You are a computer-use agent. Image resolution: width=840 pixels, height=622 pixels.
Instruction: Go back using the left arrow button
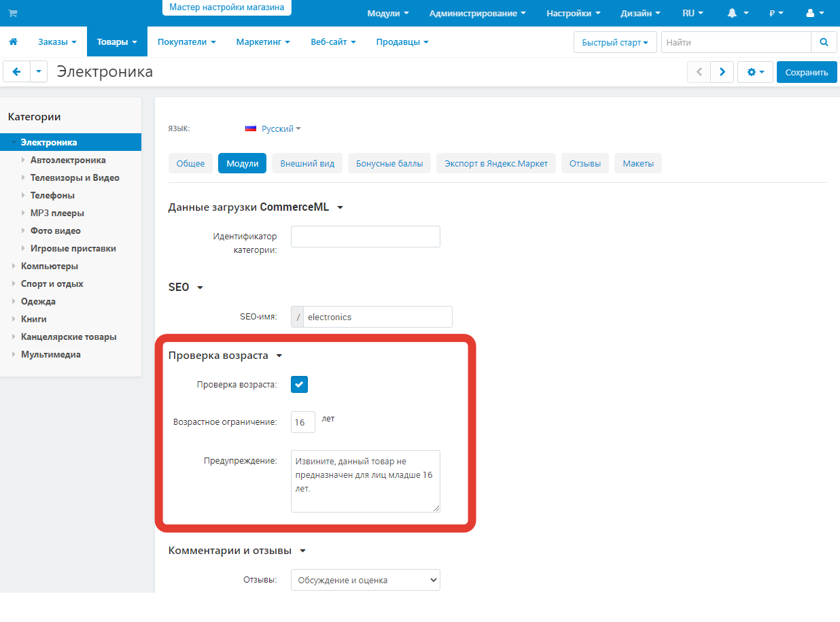point(17,72)
